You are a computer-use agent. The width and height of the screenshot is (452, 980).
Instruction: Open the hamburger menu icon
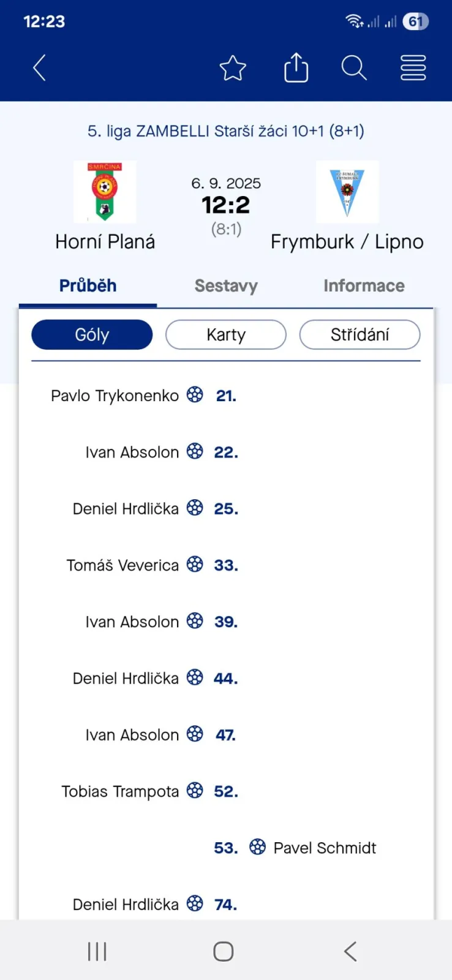point(413,68)
